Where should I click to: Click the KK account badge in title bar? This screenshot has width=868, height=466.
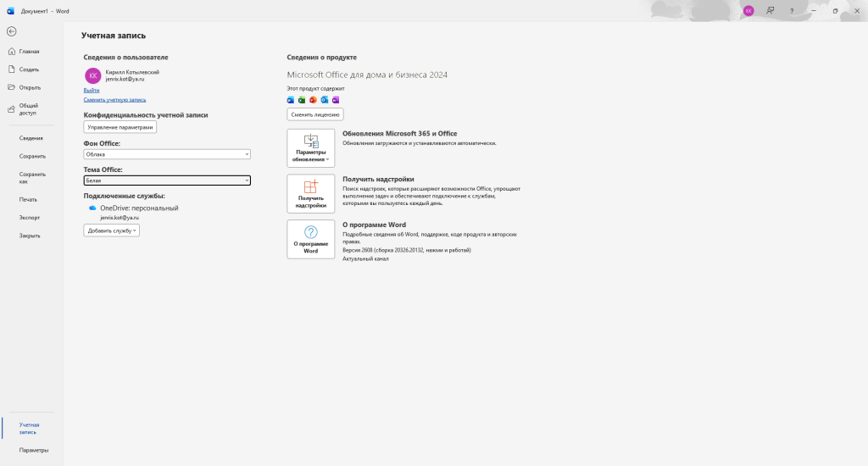coord(748,10)
